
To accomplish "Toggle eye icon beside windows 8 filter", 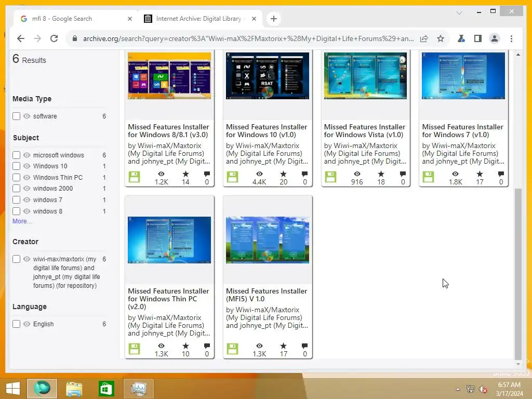I will click(27, 211).
